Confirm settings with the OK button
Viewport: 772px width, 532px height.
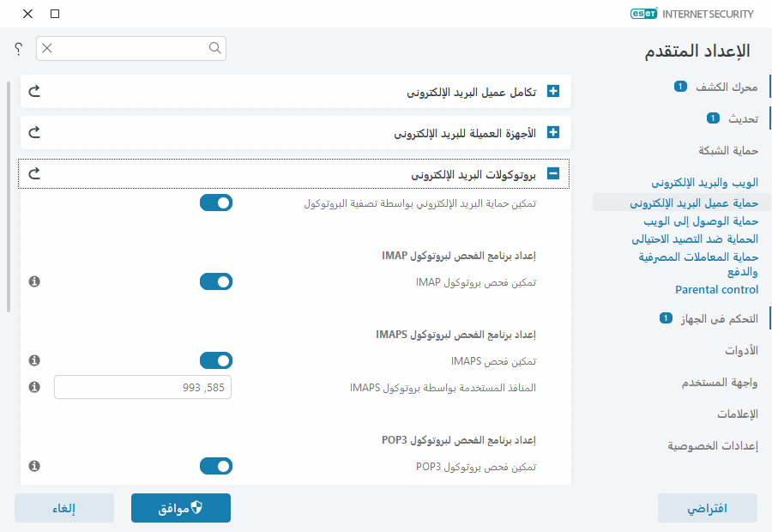pos(180,507)
